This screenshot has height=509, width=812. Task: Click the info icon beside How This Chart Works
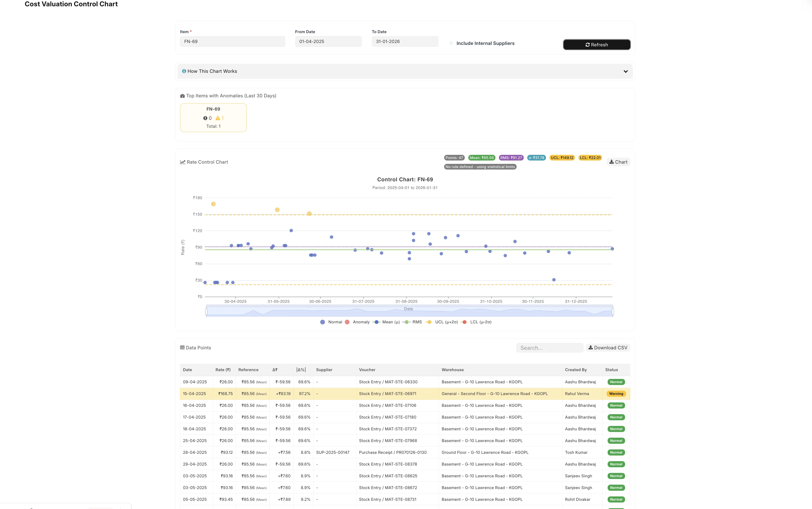click(184, 71)
